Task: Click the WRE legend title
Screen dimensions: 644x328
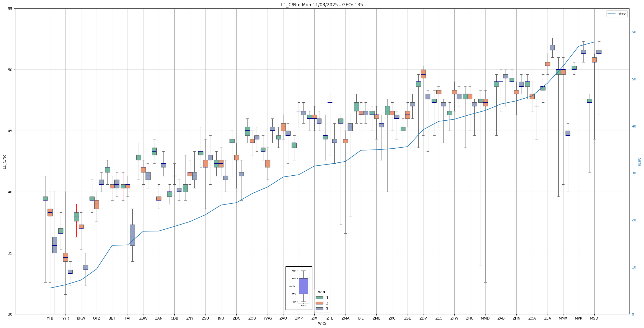Action: (322, 292)
